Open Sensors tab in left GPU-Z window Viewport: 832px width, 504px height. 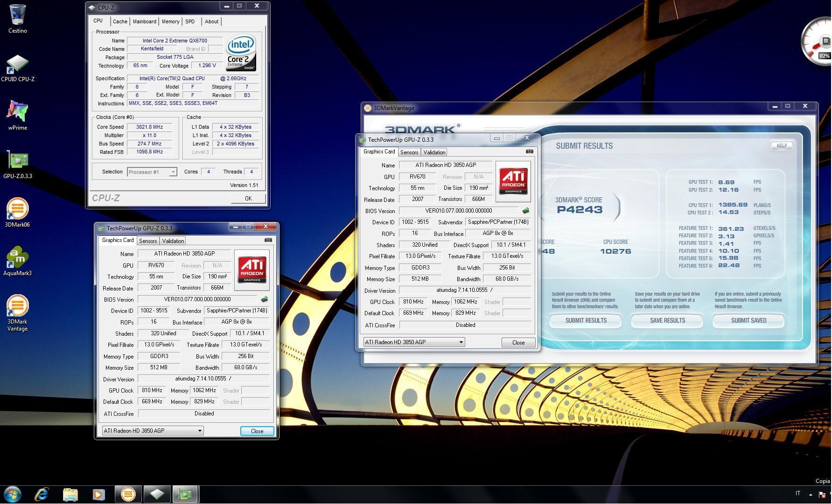148,241
